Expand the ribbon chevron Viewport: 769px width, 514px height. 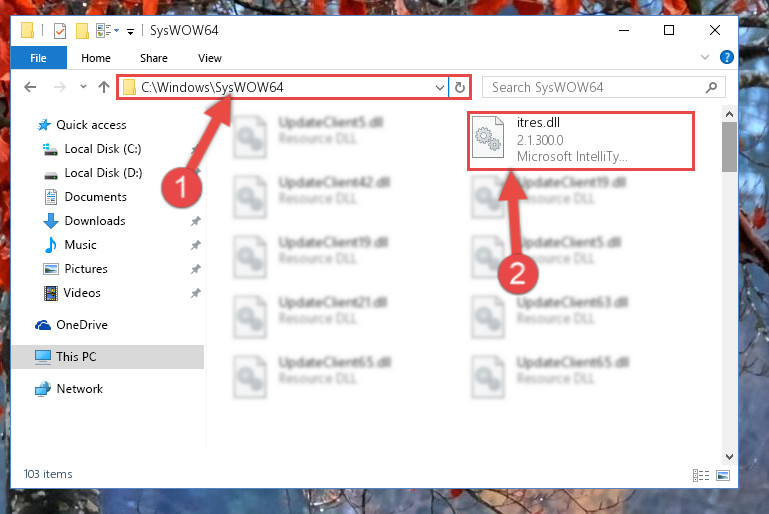click(705, 57)
